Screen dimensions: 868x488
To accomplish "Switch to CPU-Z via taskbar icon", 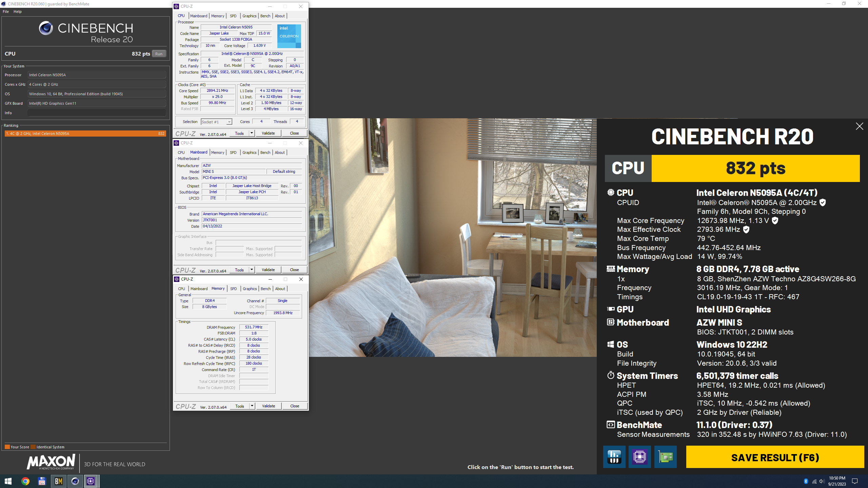I will 91,481.
